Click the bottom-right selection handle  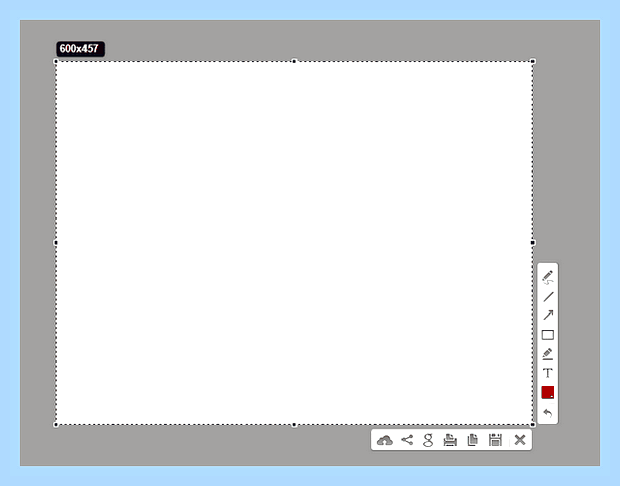[533, 425]
